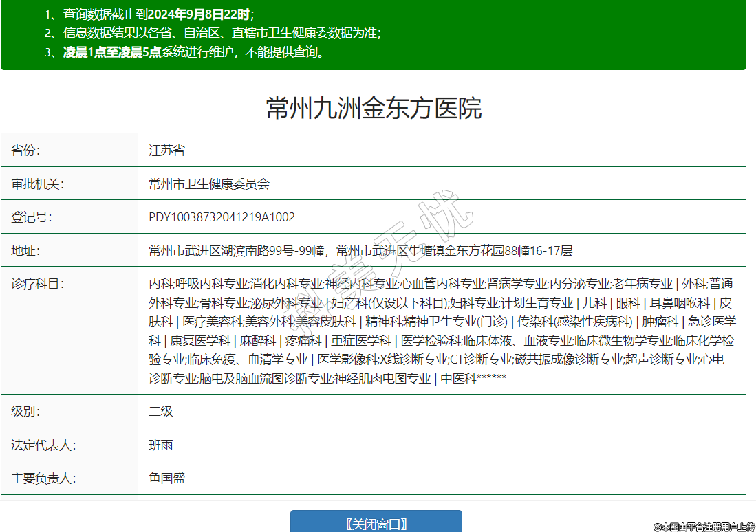This screenshot has width=756, height=532.
Task: Select the 诊疗科目 row label
Action: (37, 283)
